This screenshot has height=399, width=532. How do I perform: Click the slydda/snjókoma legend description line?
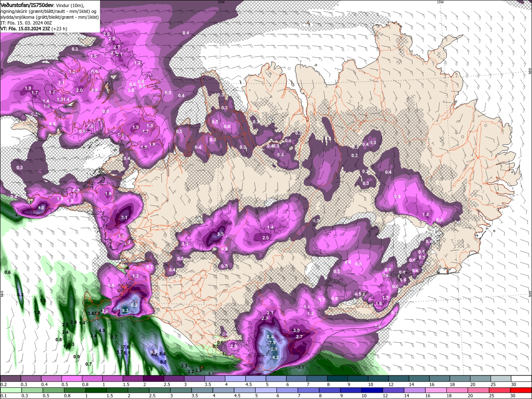(x=49, y=17)
